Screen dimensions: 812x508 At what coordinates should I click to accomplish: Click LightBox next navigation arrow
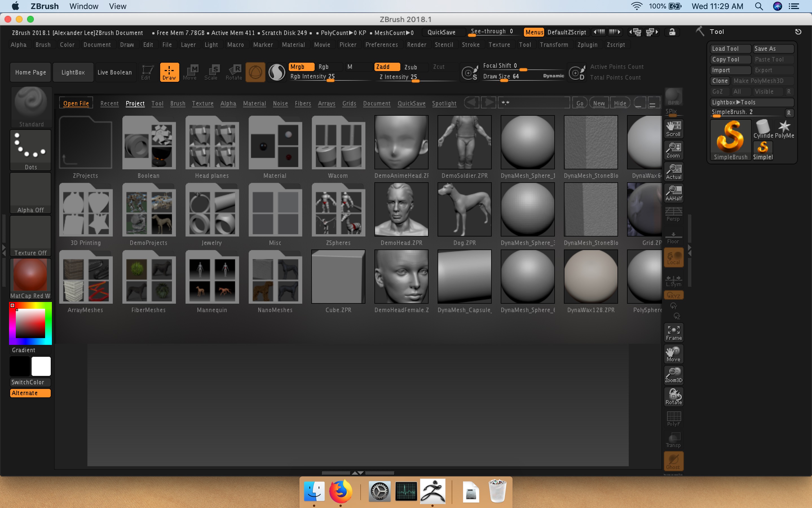(489, 102)
